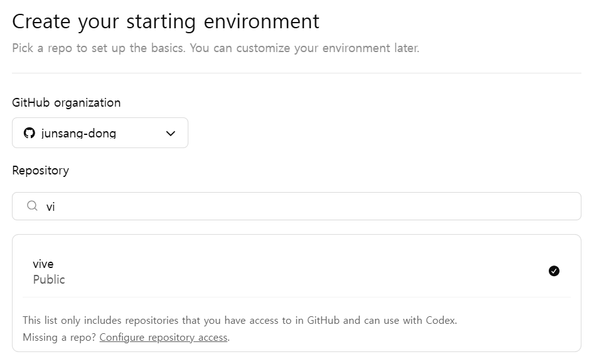Click the magnifying glass search icon
Viewport: 594px width, 364px height.
tap(32, 206)
